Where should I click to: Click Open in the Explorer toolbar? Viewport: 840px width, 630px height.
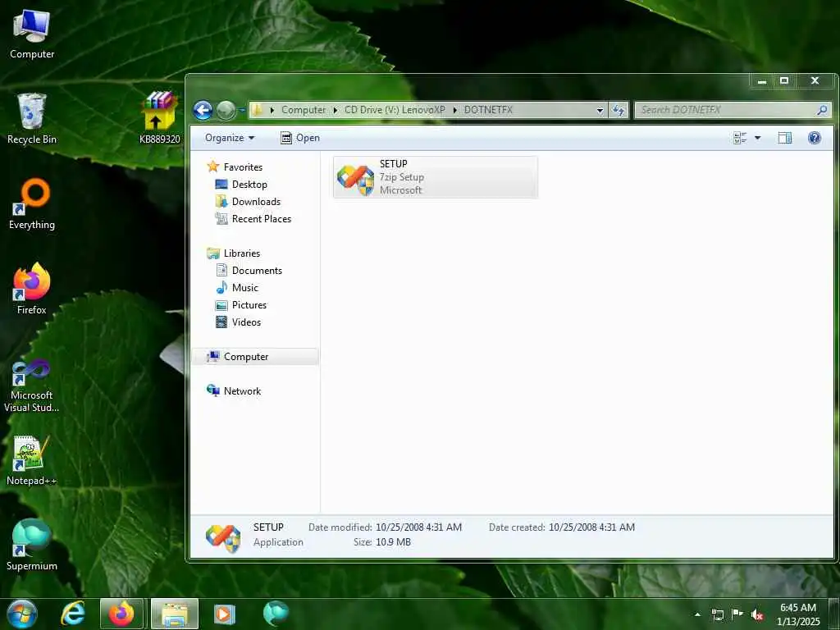point(300,138)
